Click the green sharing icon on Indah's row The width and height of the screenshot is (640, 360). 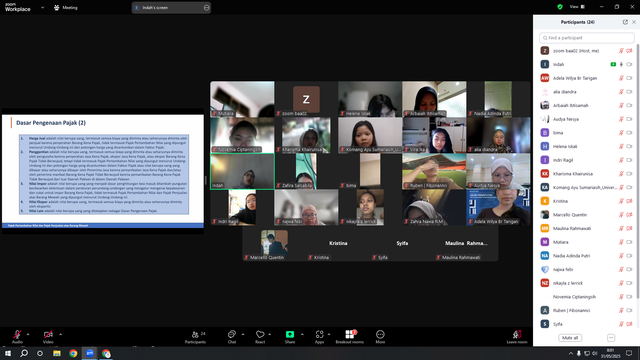(x=613, y=64)
